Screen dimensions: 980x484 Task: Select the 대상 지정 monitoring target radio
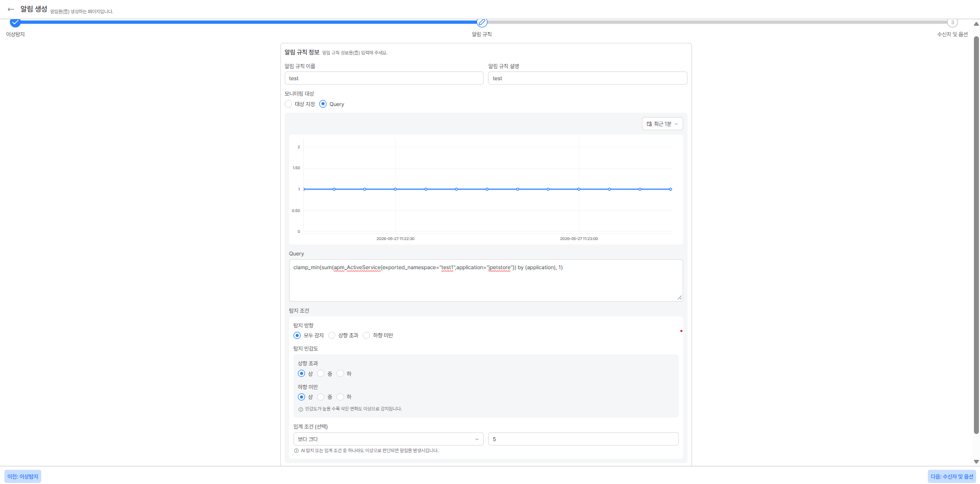[x=289, y=104]
